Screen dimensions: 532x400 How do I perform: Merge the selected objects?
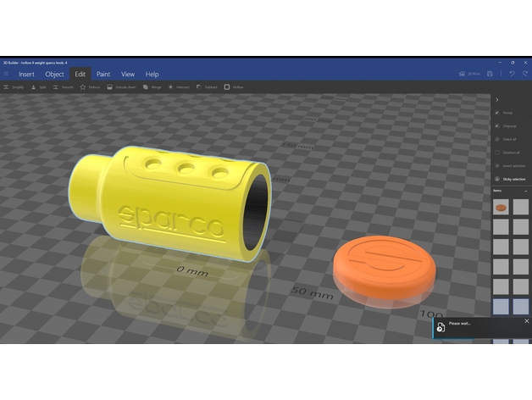(x=146, y=87)
